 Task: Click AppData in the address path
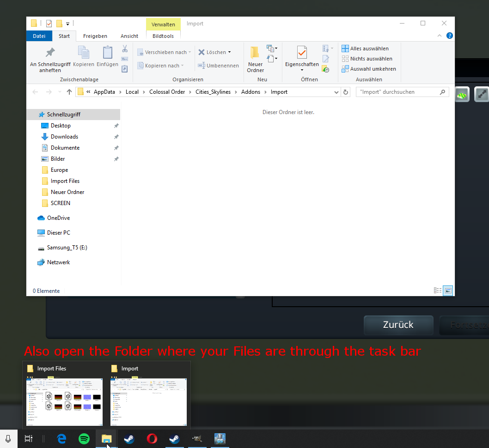(x=104, y=92)
